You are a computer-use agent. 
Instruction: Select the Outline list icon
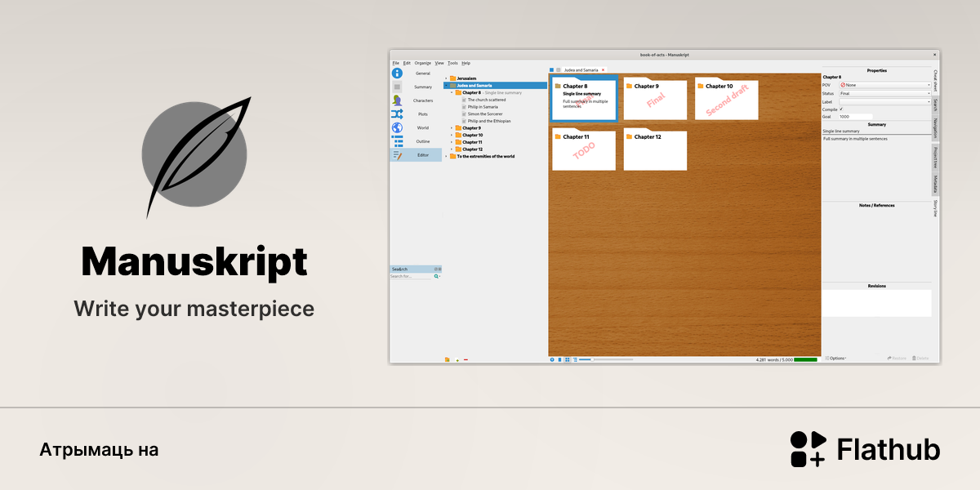coord(397,141)
